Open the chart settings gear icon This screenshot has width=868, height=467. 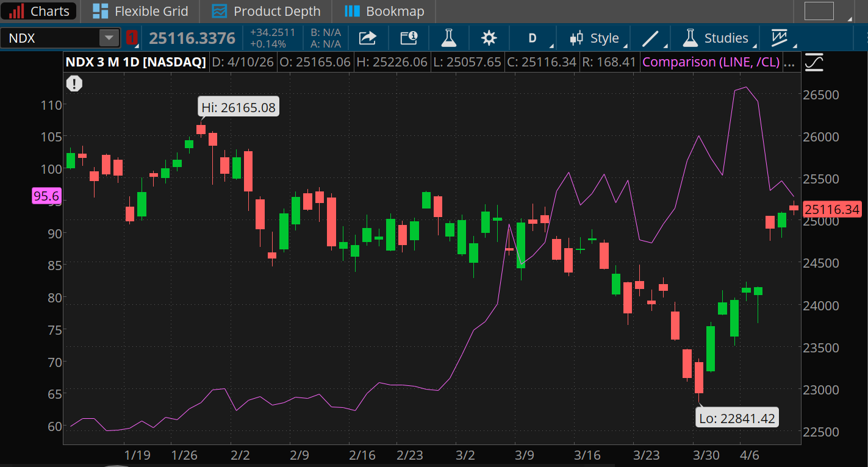[x=489, y=37]
